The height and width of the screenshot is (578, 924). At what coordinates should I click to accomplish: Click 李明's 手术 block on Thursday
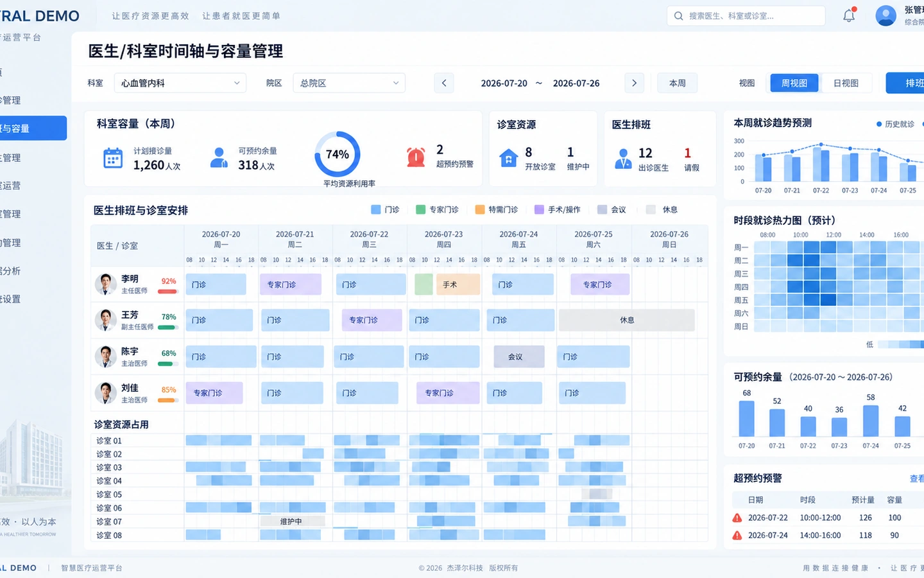[458, 285]
